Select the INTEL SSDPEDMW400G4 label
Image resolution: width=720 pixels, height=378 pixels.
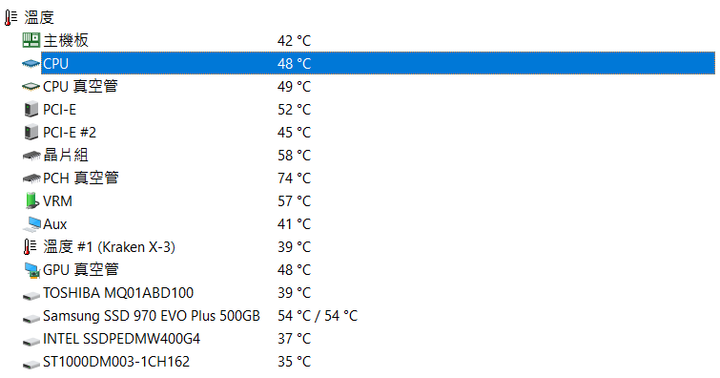click(x=122, y=339)
